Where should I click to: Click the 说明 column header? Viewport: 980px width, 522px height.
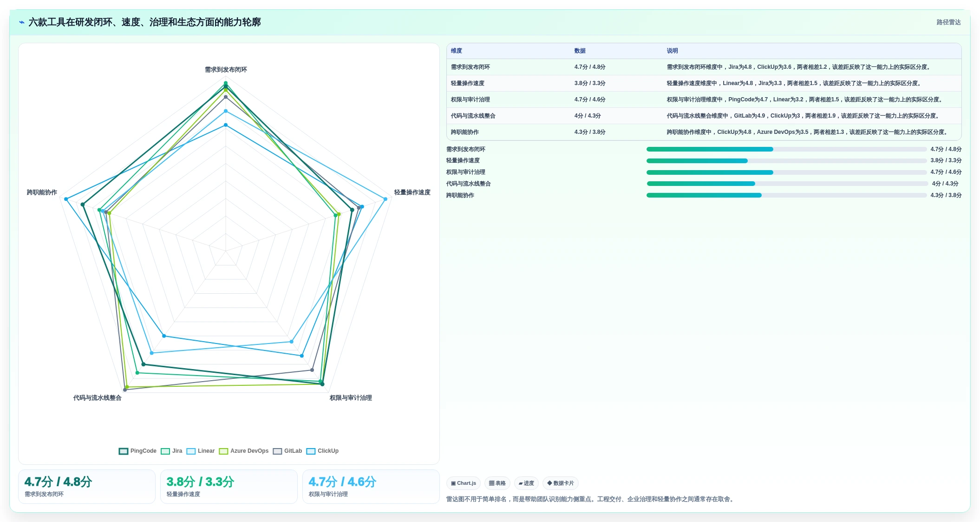(x=672, y=51)
